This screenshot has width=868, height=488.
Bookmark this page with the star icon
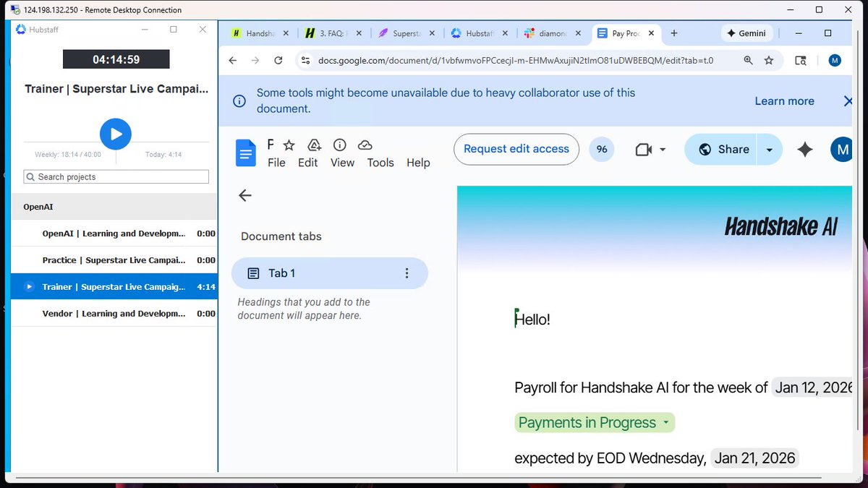click(x=769, y=61)
